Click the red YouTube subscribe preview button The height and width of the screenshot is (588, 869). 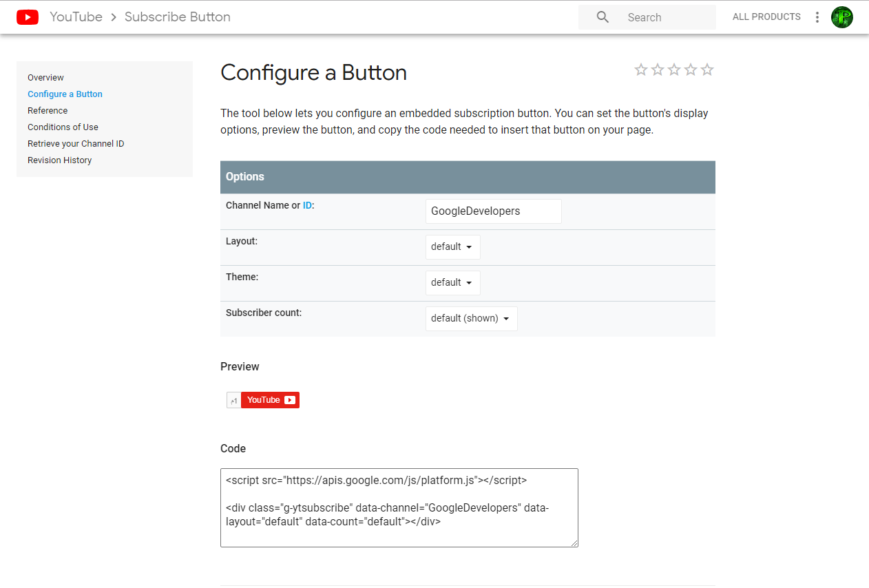(270, 400)
